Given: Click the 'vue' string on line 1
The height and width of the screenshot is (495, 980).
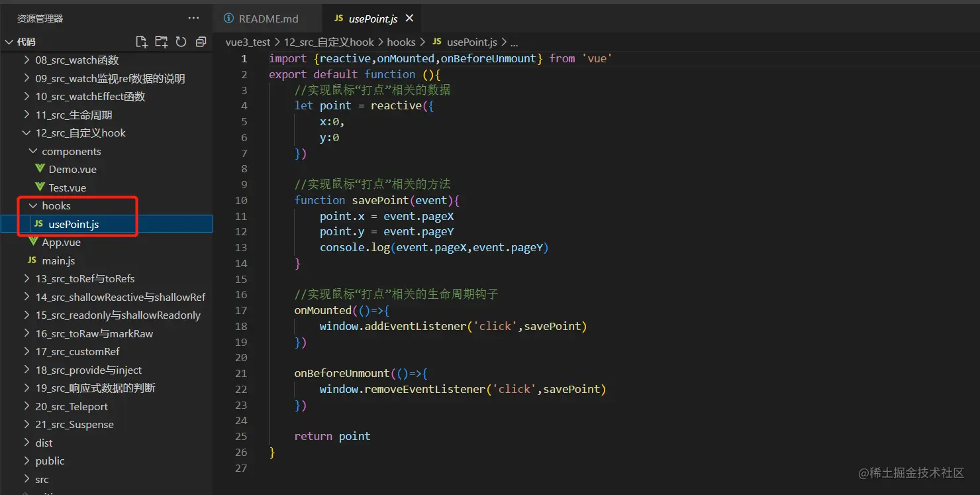Looking at the screenshot, I should point(597,58).
